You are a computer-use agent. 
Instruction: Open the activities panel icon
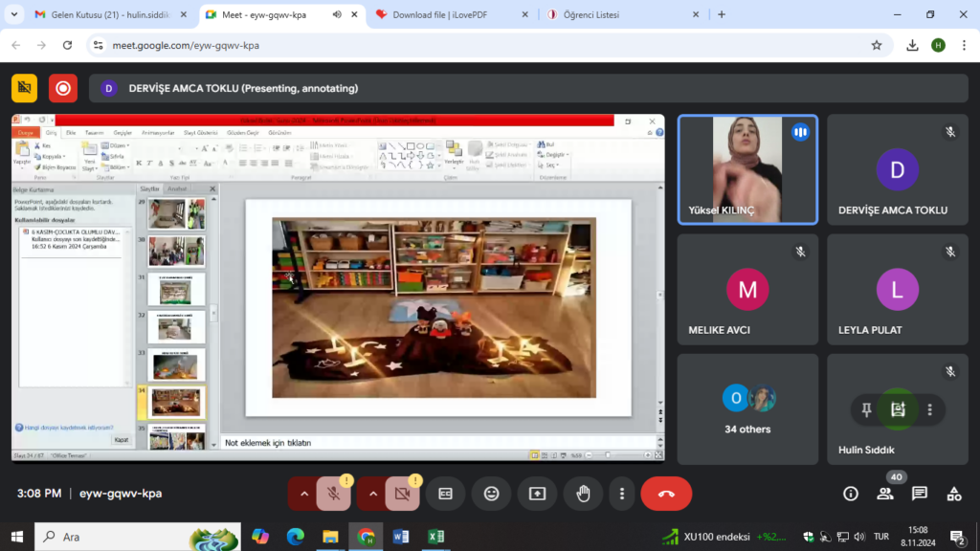pyautogui.click(x=954, y=494)
